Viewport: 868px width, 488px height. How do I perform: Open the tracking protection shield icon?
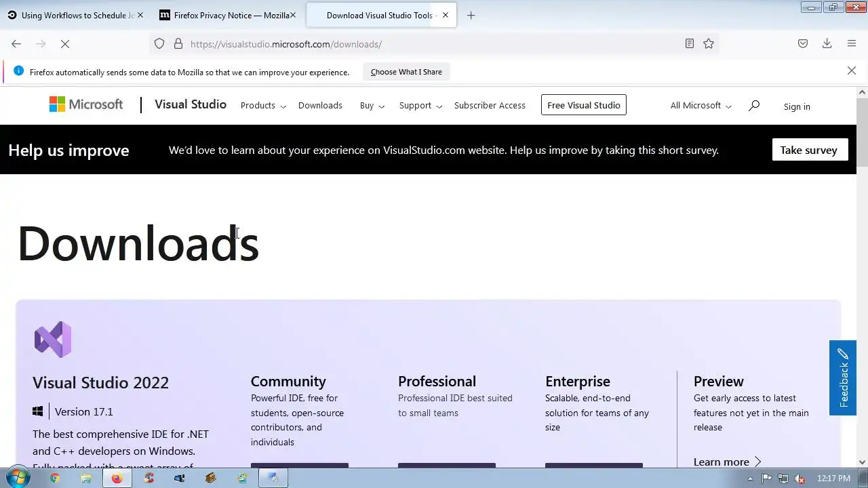click(x=159, y=44)
